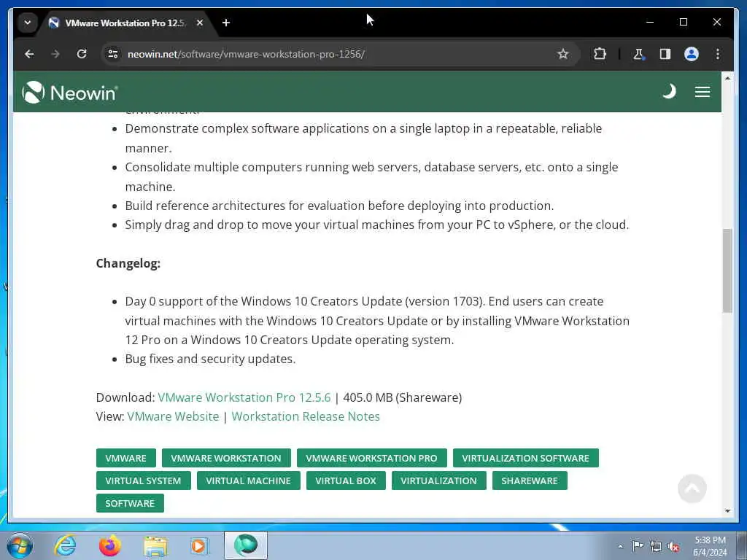747x560 pixels.
Task: Click the VMWARE WORKSTATION PRO tag
Action: pyautogui.click(x=371, y=458)
